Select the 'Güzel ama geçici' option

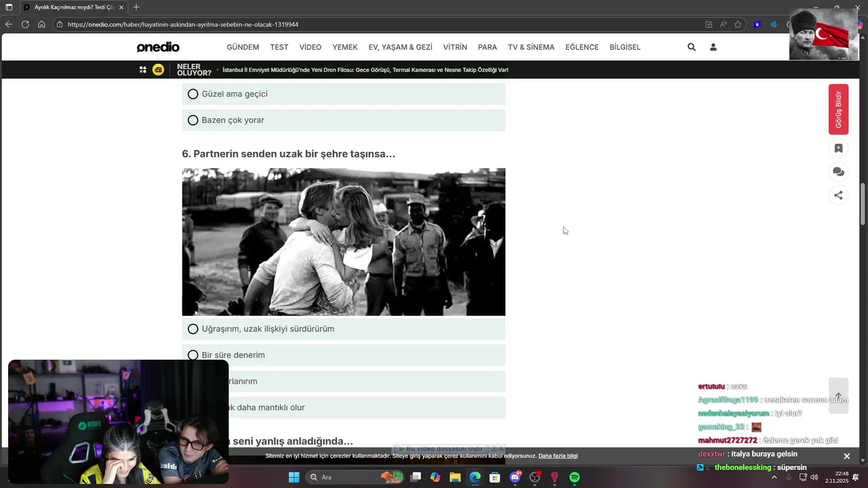(x=343, y=94)
